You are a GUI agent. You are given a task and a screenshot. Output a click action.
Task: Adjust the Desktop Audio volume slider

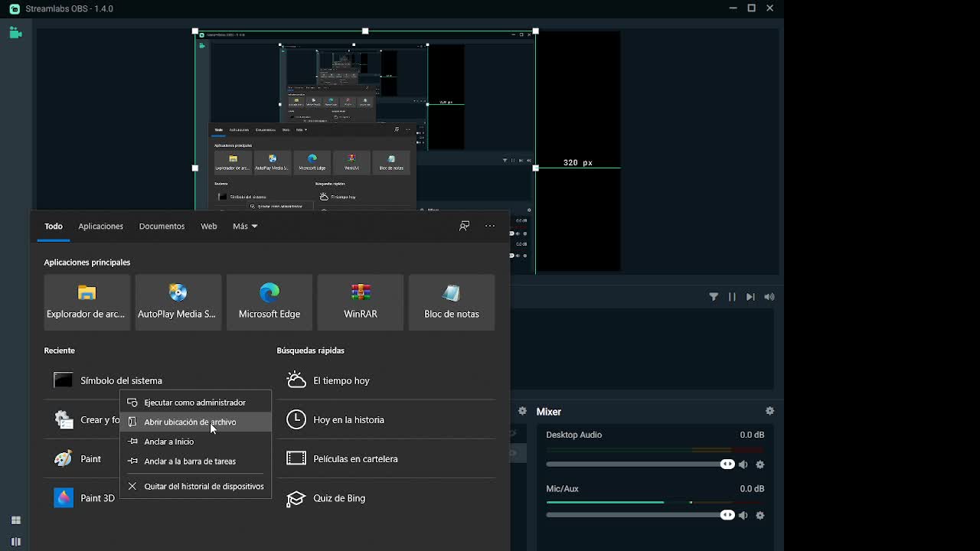[x=640, y=465]
